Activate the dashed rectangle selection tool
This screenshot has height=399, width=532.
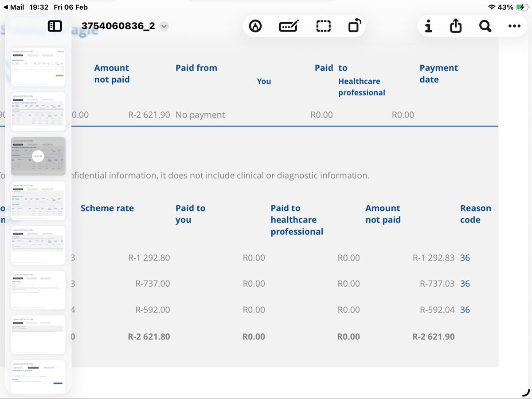pos(323,27)
